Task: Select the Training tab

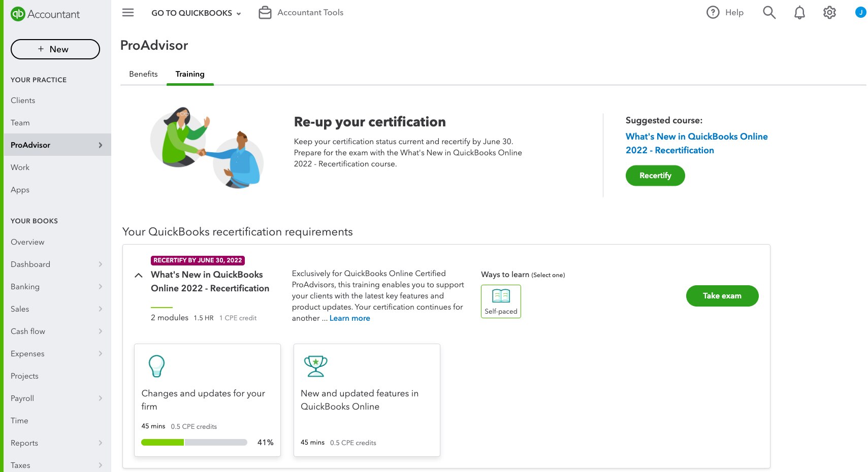Action: tap(190, 74)
